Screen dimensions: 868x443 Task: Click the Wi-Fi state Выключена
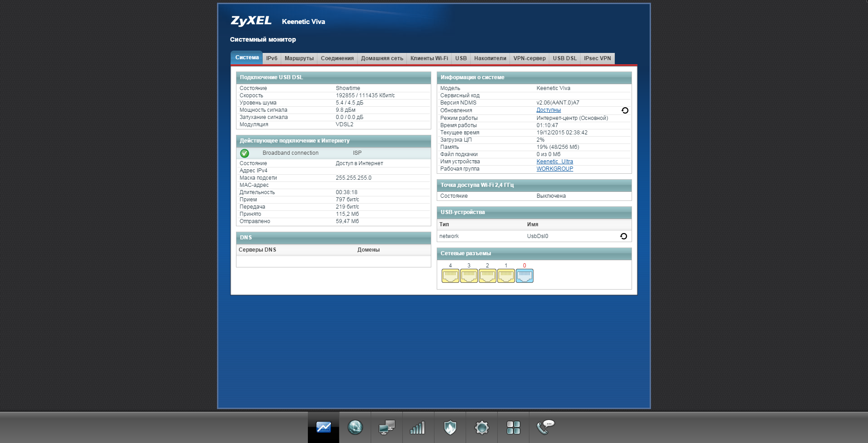551,196
